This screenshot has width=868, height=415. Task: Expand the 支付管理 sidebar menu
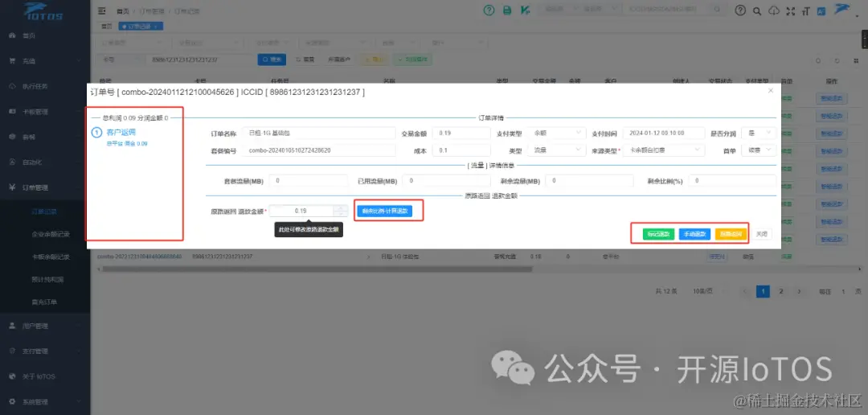(x=45, y=351)
